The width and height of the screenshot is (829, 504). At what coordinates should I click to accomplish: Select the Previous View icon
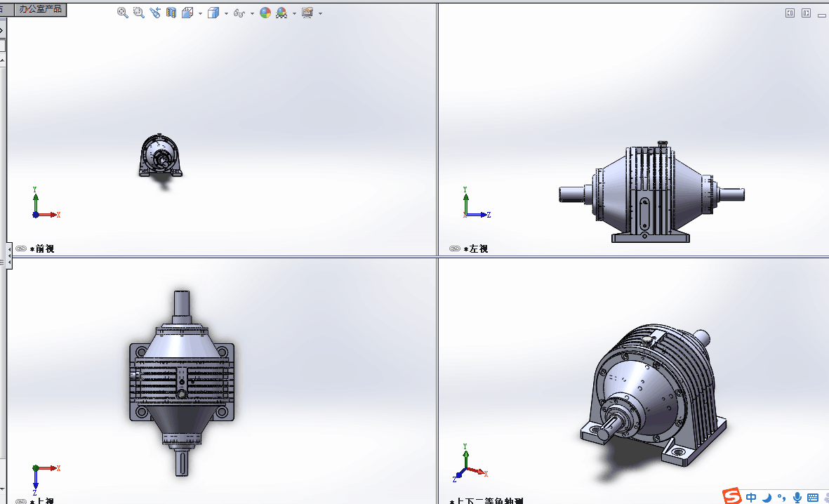click(155, 13)
